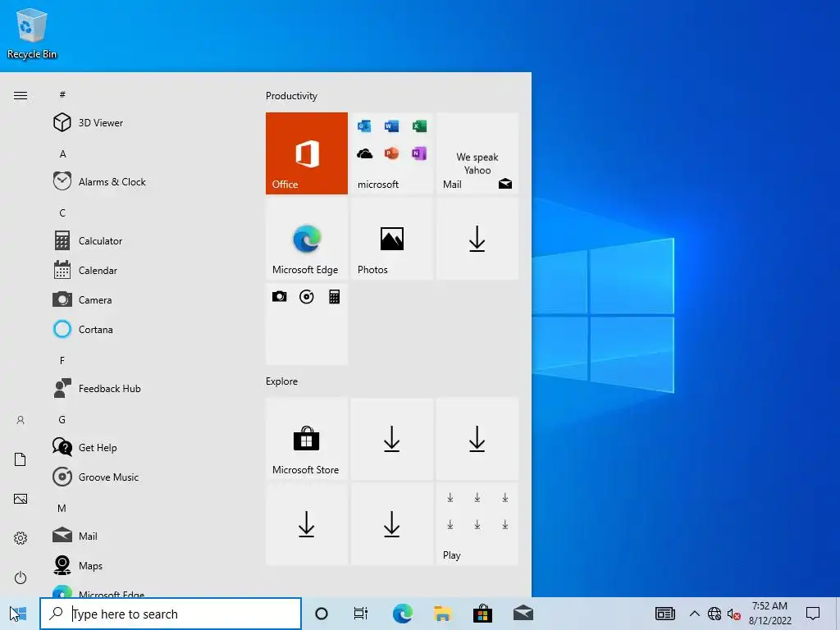Click the Explore group heading
Image resolution: width=840 pixels, height=630 pixels.
pos(282,381)
